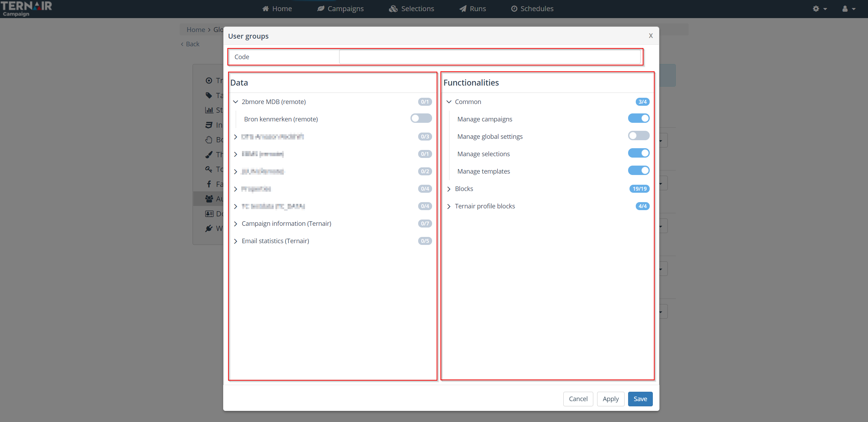Click the bar chart icon in the sidebar
Viewport: 868px width, 422px height.
click(209, 110)
